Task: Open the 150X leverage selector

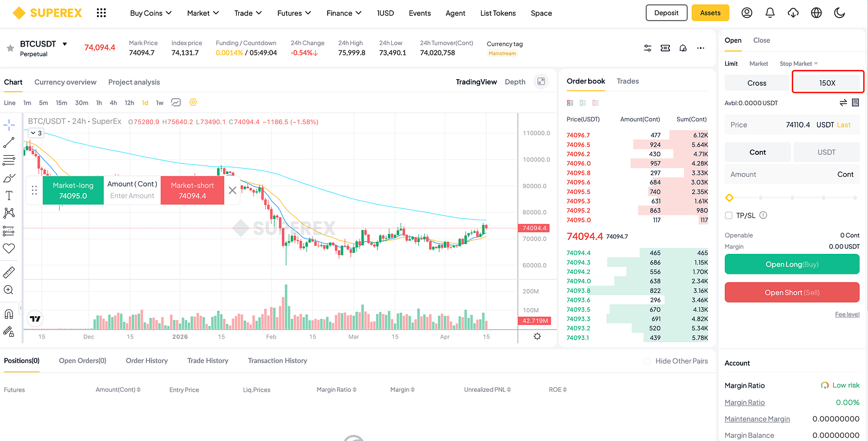Action: [x=827, y=83]
